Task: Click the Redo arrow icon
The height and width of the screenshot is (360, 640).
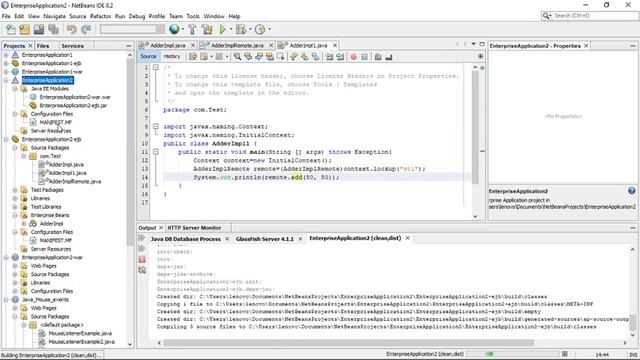Action: point(86,29)
